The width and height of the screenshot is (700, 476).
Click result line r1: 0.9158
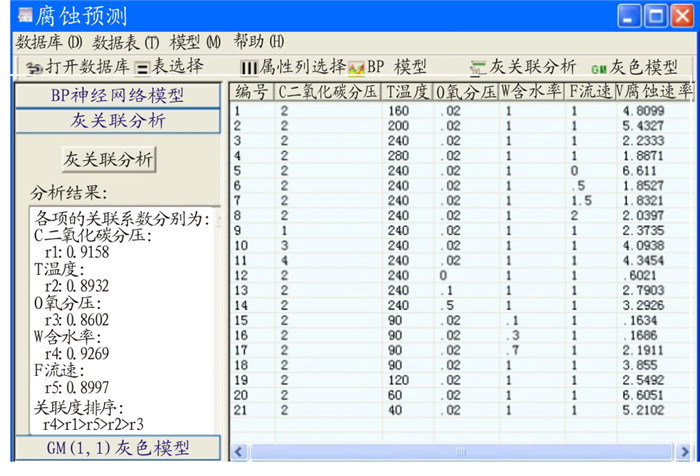(x=76, y=252)
